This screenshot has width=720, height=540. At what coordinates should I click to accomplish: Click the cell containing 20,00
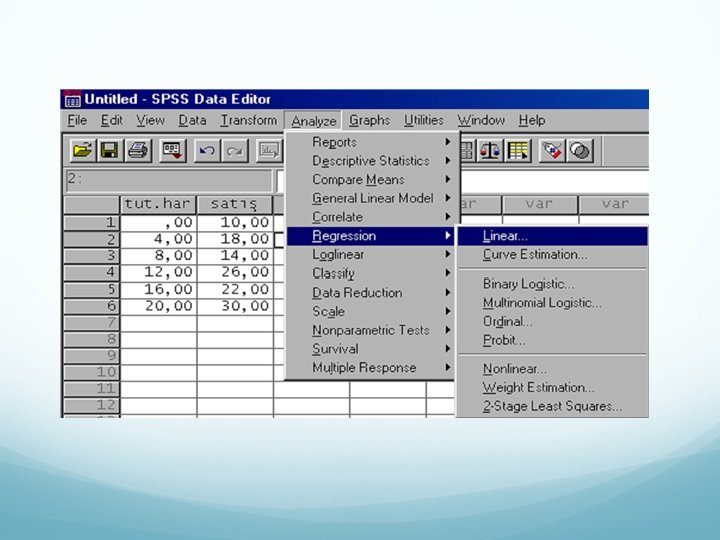[x=158, y=306]
